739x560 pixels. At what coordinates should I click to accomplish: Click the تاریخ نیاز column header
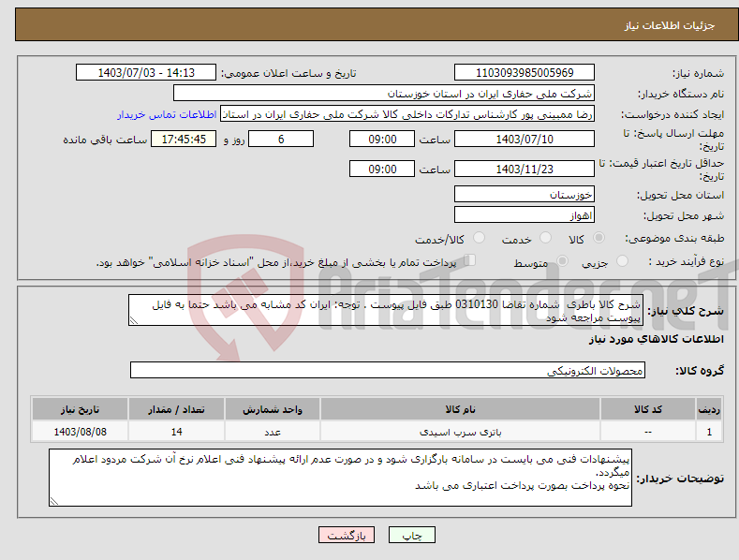click(x=80, y=409)
